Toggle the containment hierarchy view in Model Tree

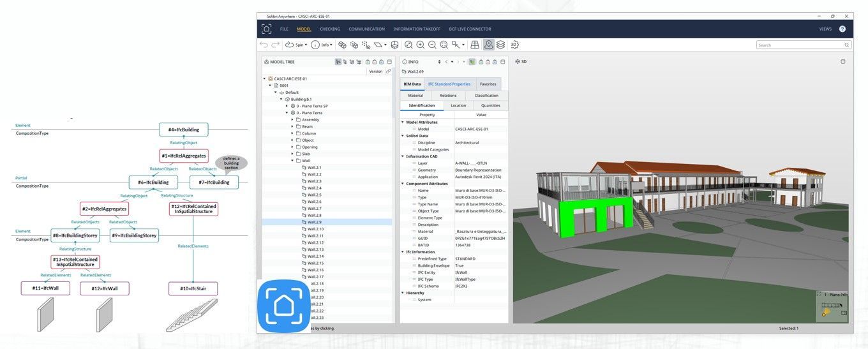(338, 62)
